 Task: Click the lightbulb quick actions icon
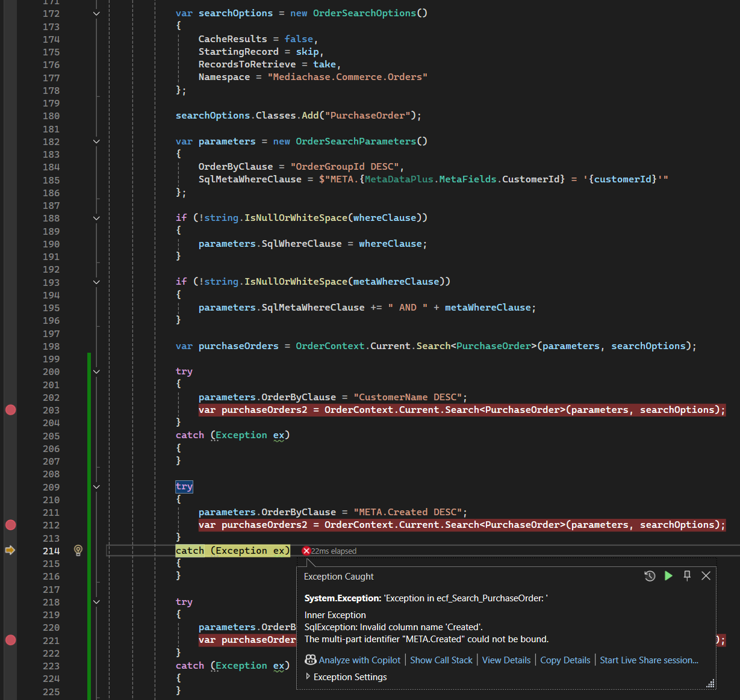coord(78,550)
